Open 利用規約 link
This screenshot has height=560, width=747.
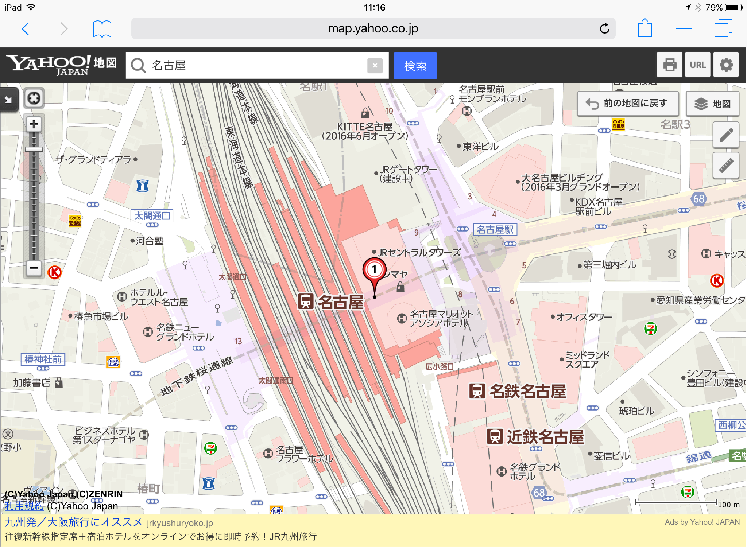[24, 506]
